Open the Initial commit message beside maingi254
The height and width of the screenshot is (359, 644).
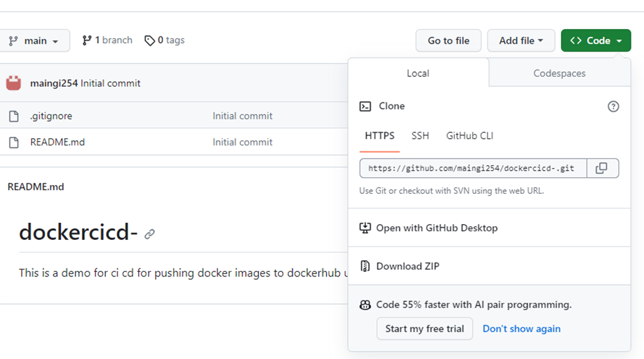(110, 83)
